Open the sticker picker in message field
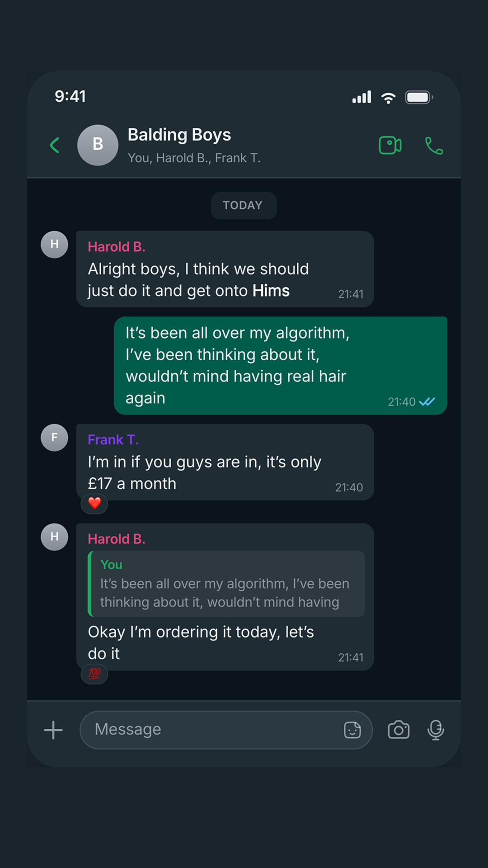 click(352, 730)
